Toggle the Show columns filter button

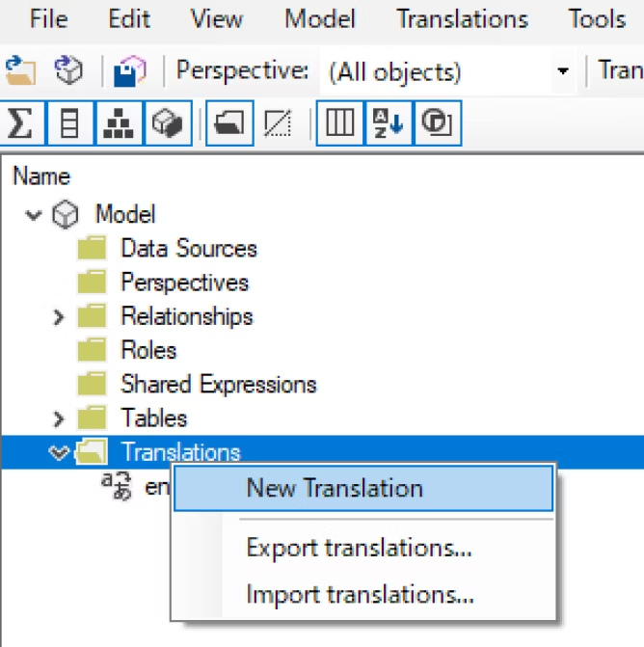(69, 123)
